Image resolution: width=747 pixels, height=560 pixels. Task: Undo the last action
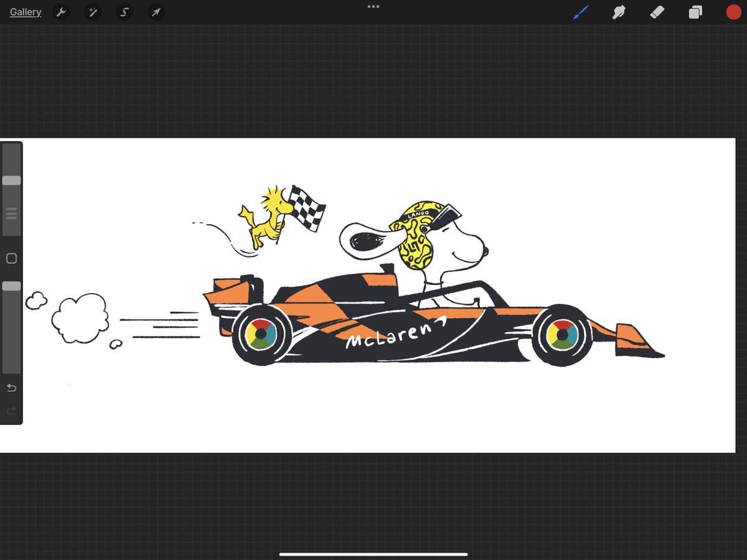[11, 388]
